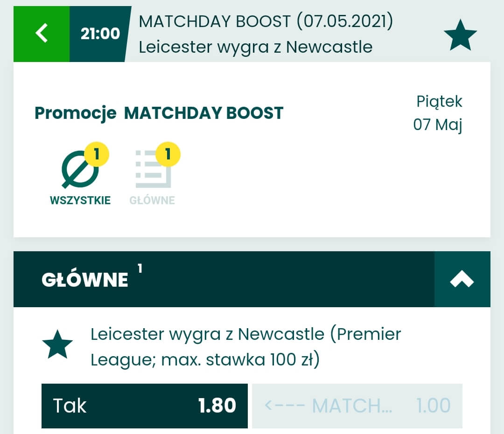
Task: Tap the green back arrow button
Action: tap(42, 34)
